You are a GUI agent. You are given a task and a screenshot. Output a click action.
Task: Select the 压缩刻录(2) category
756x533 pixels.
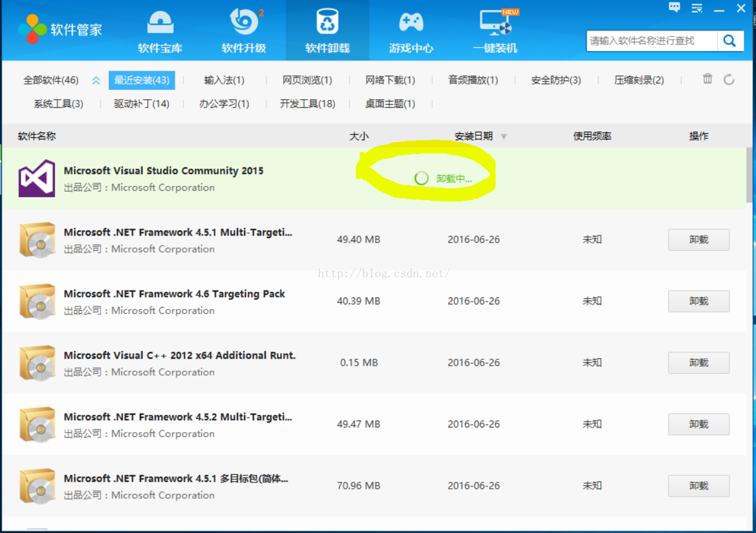[639, 80]
